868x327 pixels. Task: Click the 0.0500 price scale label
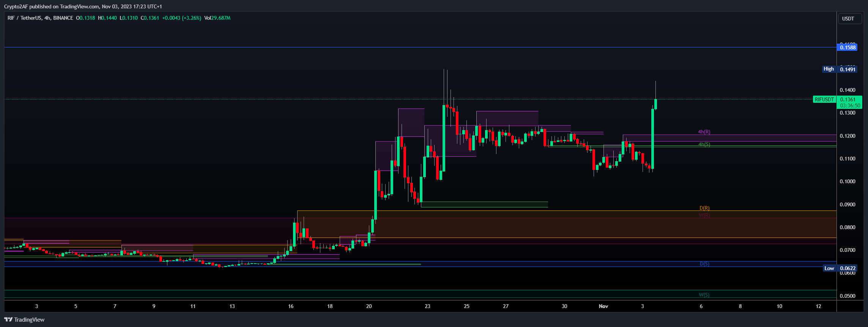(x=848, y=296)
